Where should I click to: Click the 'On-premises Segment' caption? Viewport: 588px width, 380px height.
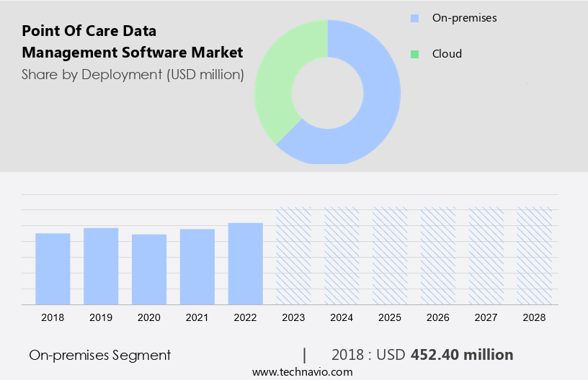(x=99, y=356)
